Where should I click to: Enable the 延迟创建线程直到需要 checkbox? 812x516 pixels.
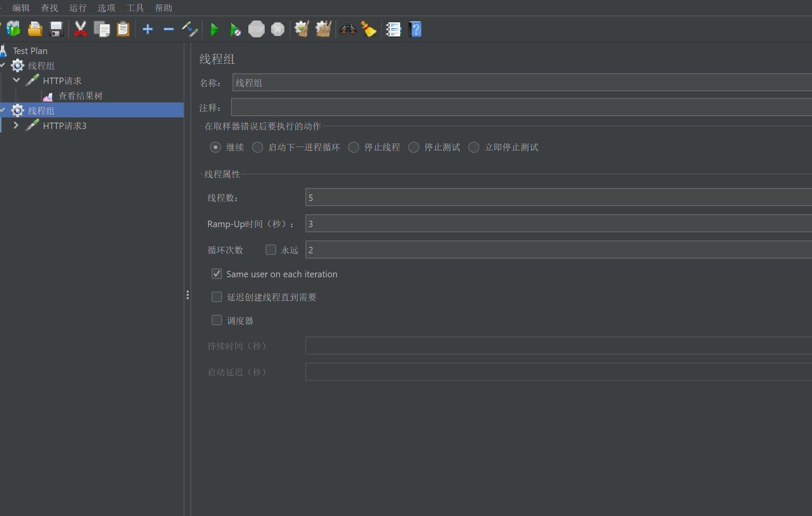coord(217,297)
